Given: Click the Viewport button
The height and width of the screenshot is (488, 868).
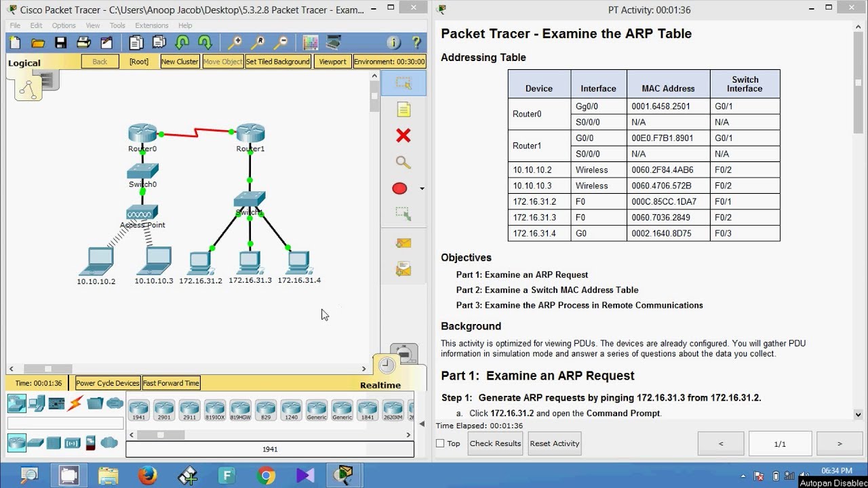Looking at the screenshot, I should coord(332,62).
